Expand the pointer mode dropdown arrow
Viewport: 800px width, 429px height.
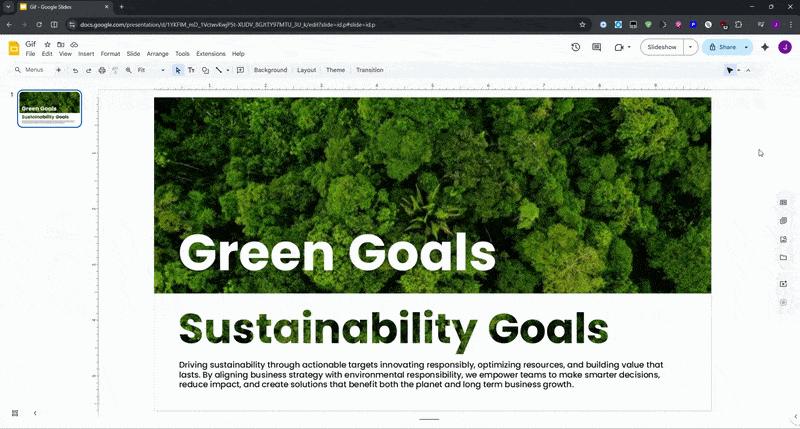click(x=738, y=70)
